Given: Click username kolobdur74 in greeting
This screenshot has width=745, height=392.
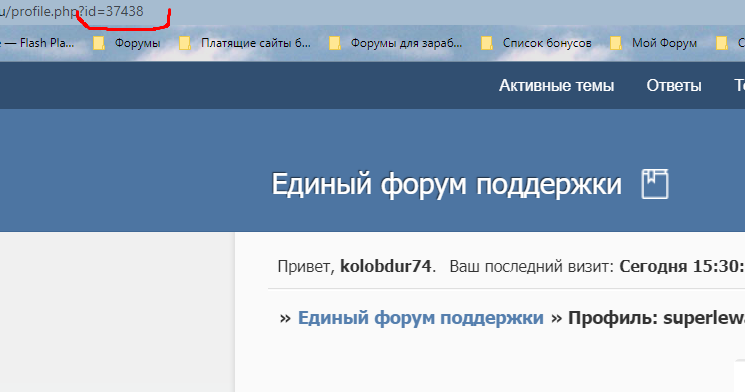Looking at the screenshot, I should click(385, 266).
